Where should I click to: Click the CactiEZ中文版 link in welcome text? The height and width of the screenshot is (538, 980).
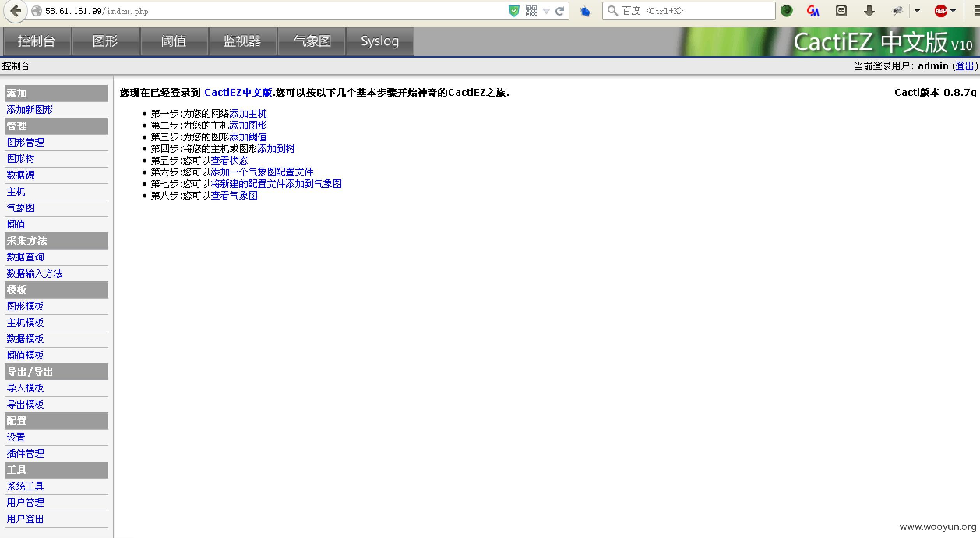coord(238,92)
